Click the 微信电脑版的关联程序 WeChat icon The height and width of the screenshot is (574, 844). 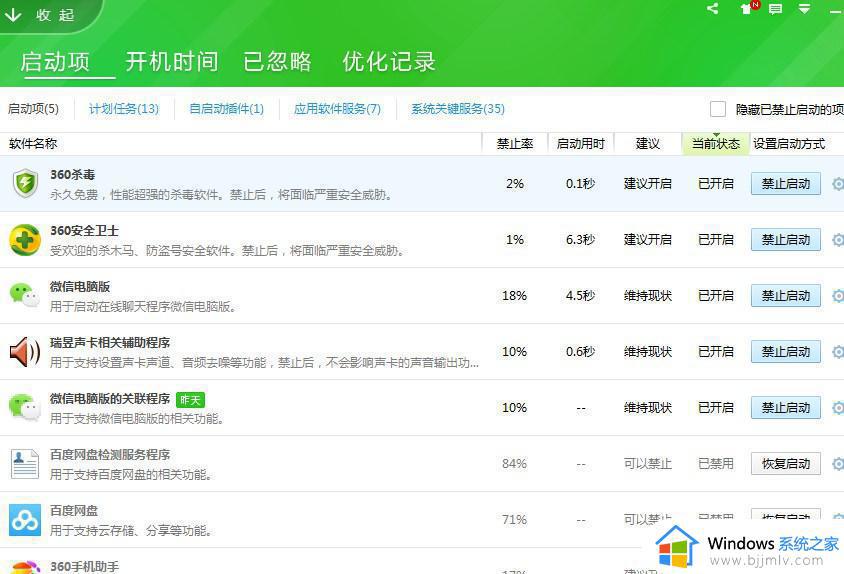tap(25, 407)
